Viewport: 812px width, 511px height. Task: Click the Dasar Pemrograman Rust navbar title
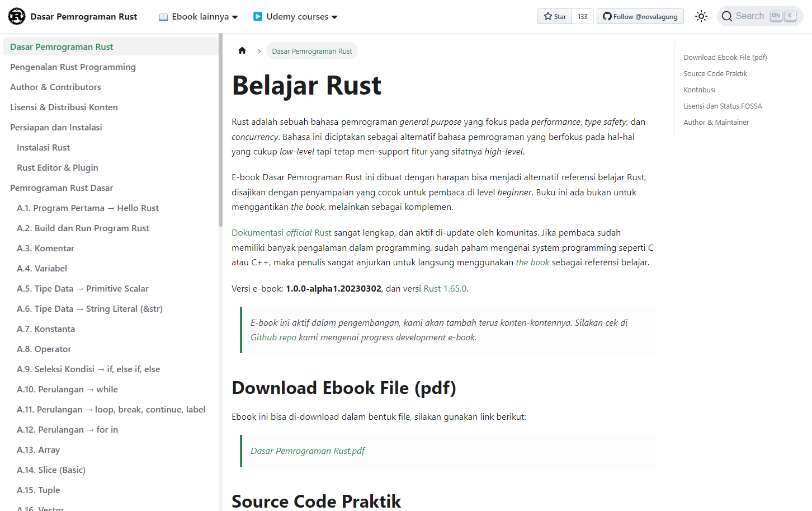tap(84, 17)
